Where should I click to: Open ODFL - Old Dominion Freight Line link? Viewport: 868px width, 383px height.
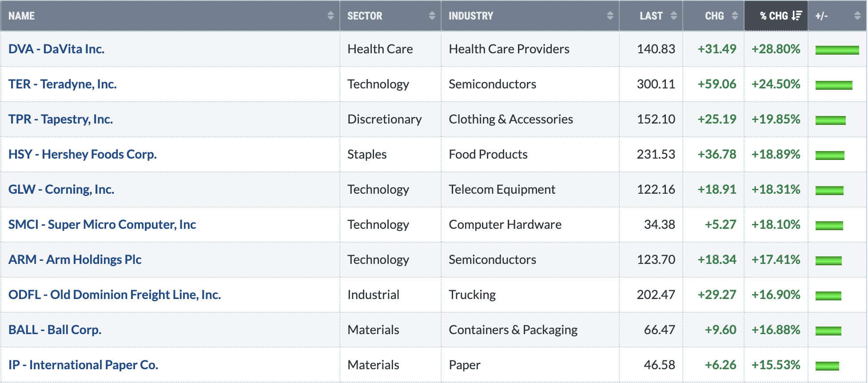coord(115,295)
